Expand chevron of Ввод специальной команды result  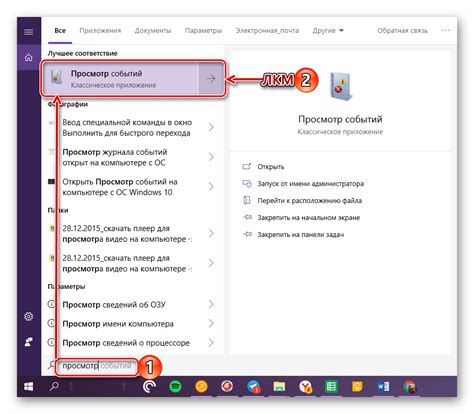click(x=211, y=127)
